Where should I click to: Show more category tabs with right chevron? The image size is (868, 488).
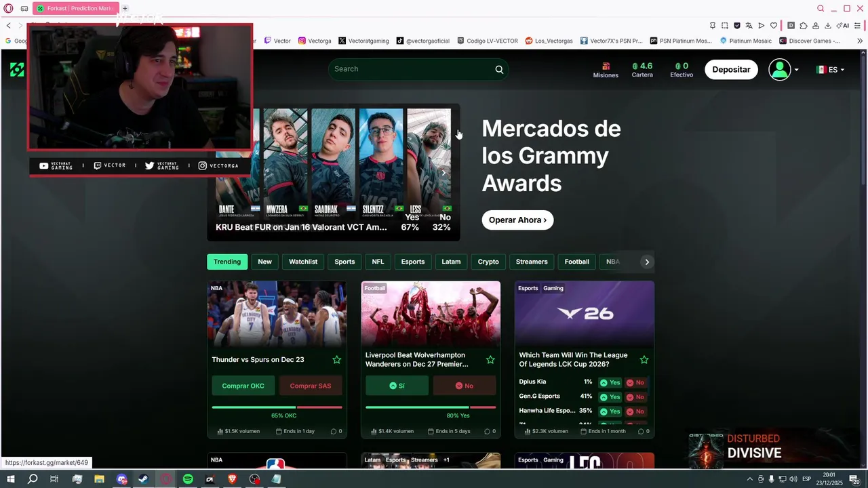(x=647, y=262)
